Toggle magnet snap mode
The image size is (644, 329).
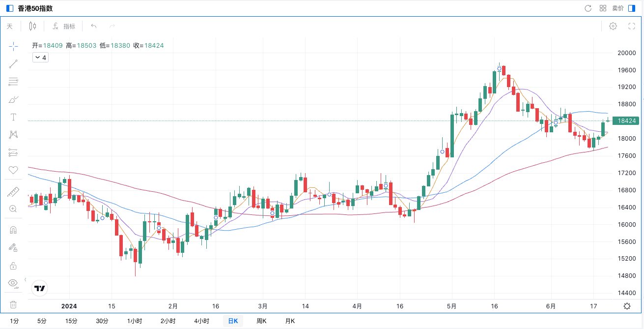pos(13,230)
